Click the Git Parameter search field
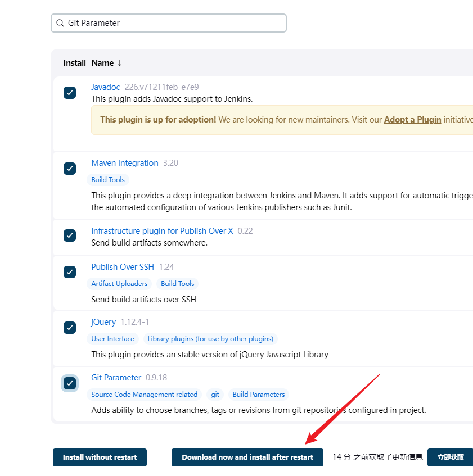Image resolution: width=473 pixels, height=476 pixels. pos(169,23)
